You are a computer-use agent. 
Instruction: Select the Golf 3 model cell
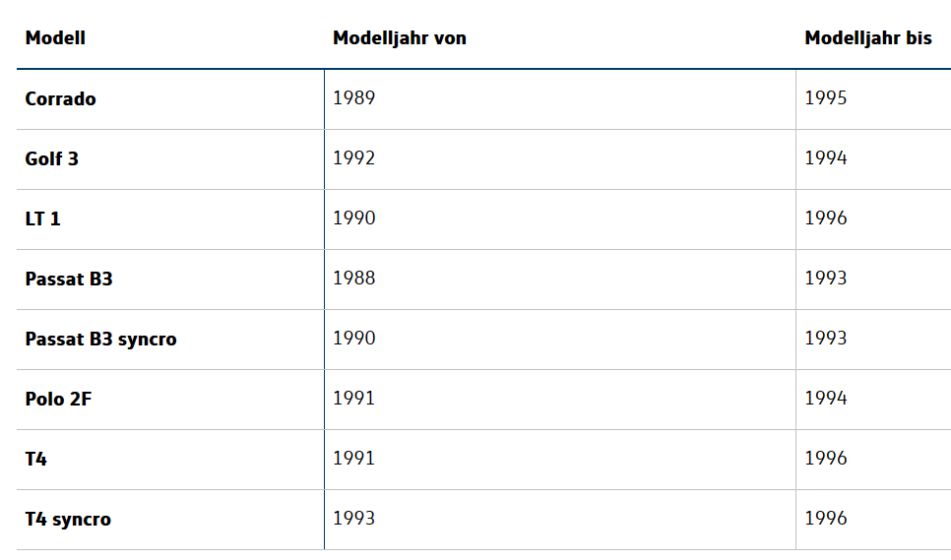[x=52, y=158]
